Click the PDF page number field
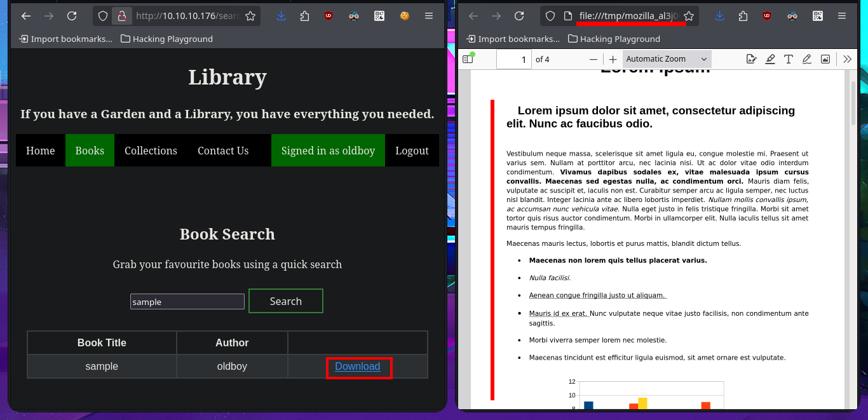Screen dimensions: 868x420 (x=514, y=59)
